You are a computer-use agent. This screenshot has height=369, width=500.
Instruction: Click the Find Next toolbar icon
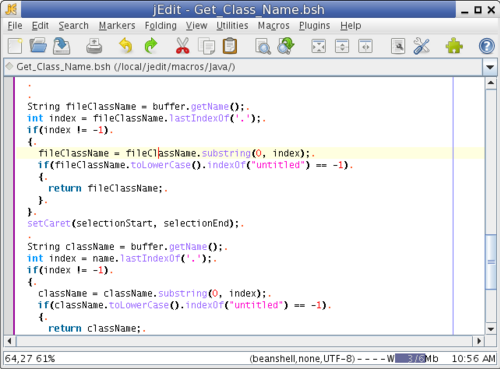(286, 46)
